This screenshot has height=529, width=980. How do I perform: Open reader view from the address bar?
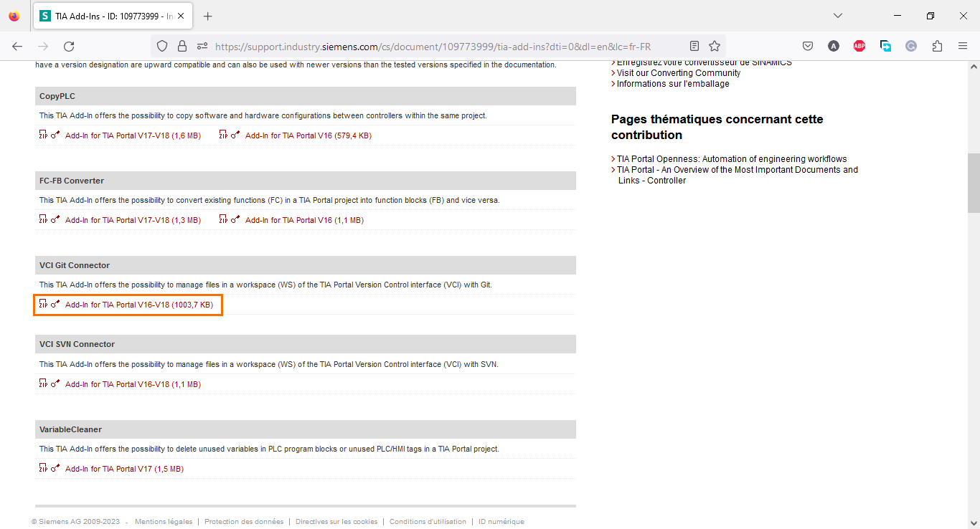pos(694,45)
